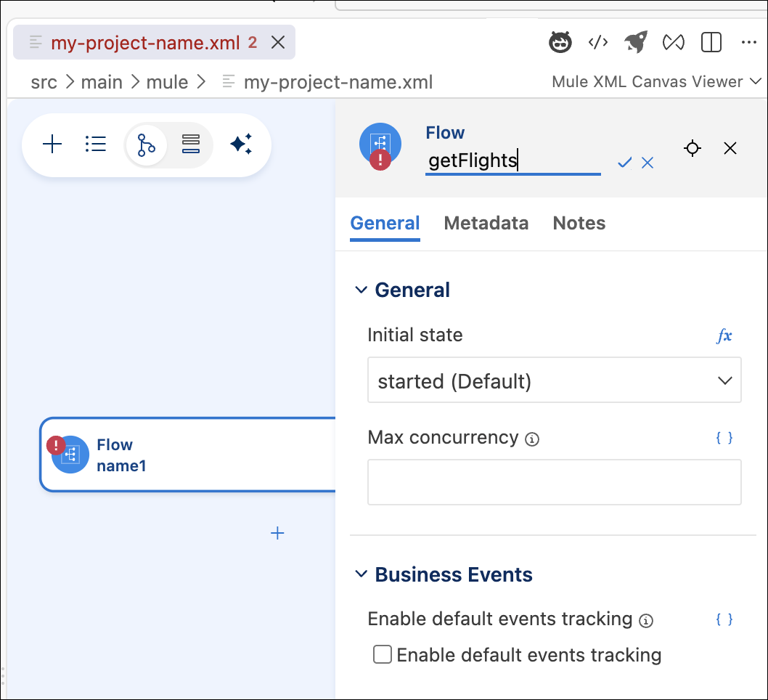
Task: Click the Flow heading label in panel
Action: [x=445, y=133]
